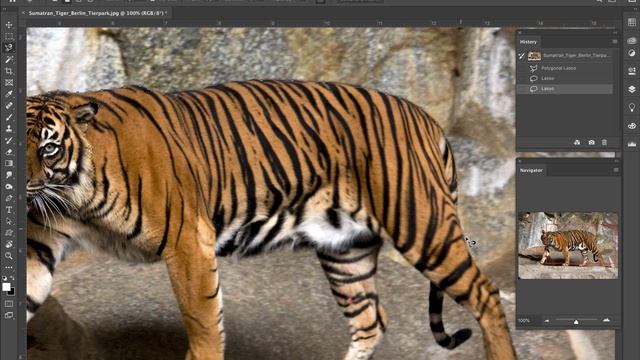Select the History Brush tool

click(x=9, y=140)
